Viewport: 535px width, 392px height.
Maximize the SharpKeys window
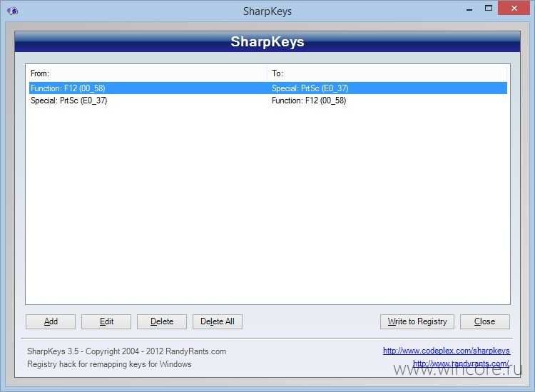pyautogui.click(x=489, y=8)
